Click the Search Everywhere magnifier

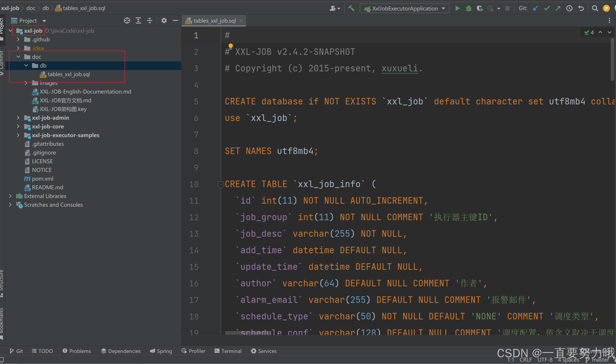click(595, 8)
